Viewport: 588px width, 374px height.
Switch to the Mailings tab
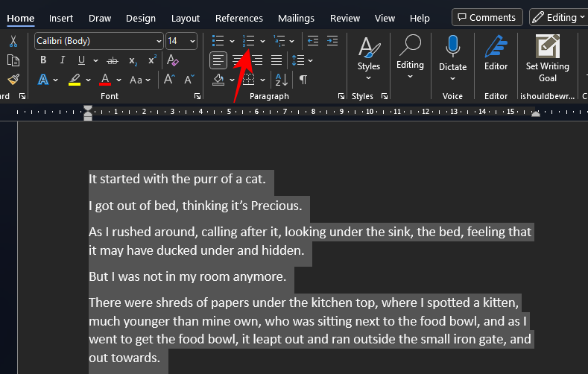[x=296, y=19]
